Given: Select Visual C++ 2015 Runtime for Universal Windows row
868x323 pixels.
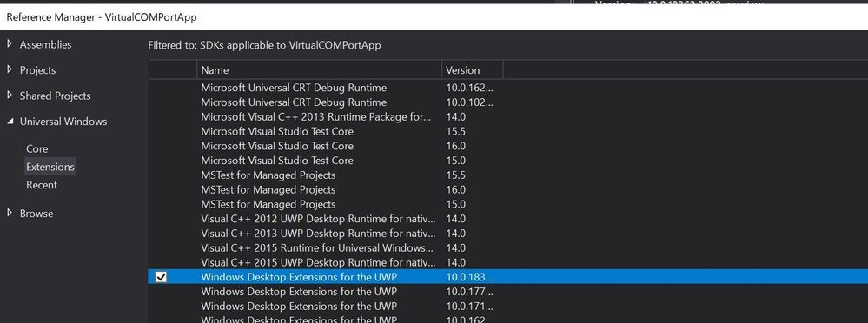Looking at the screenshot, I should pyautogui.click(x=507, y=247).
